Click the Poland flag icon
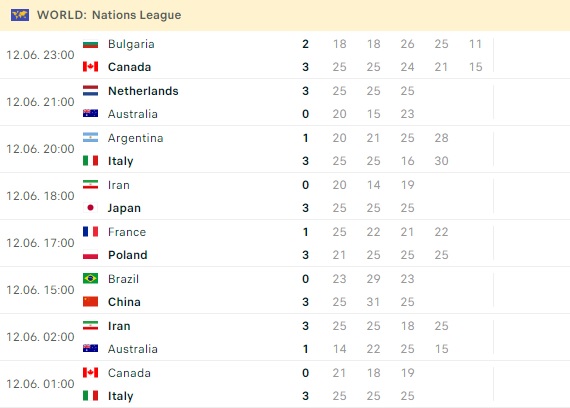Image resolution: width=570 pixels, height=408 pixels. coord(90,255)
